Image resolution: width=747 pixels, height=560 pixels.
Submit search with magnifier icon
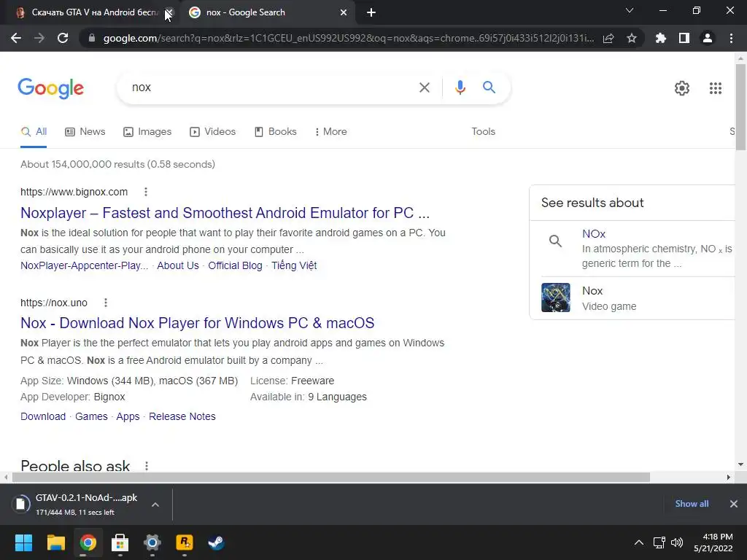pyautogui.click(x=489, y=87)
